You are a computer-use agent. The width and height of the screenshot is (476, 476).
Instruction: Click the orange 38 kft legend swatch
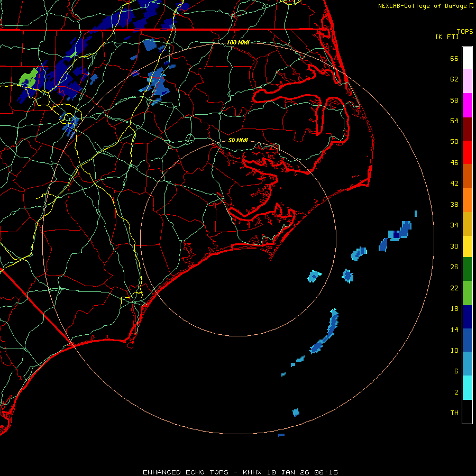coord(467,199)
